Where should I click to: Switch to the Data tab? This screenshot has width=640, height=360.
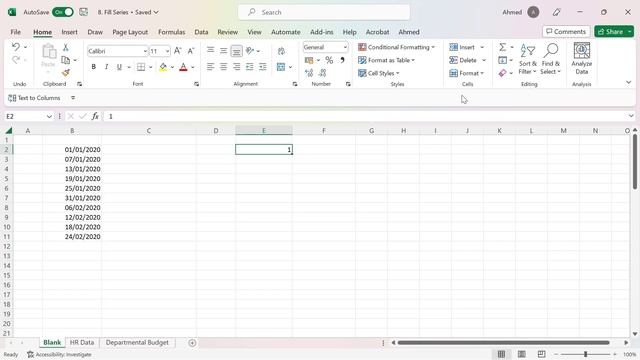point(201,32)
